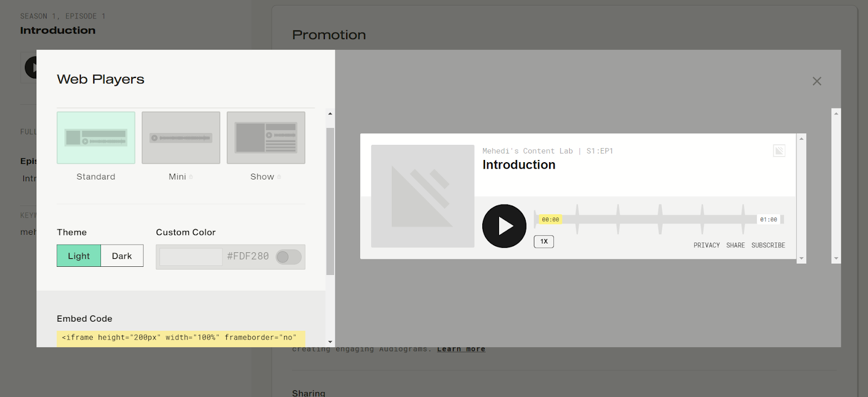Click the Embed Code label
Image resolution: width=868 pixels, height=397 pixels.
coord(85,318)
